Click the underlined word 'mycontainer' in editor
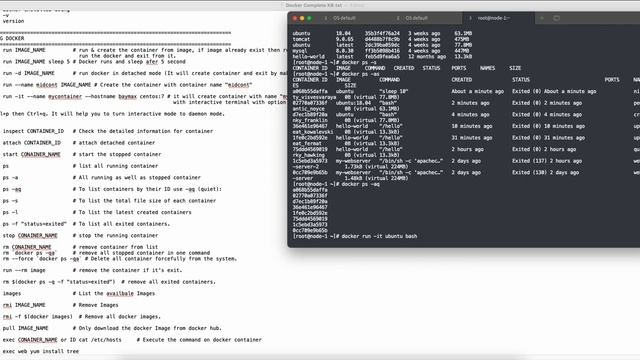640x360 pixels. click(65, 96)
